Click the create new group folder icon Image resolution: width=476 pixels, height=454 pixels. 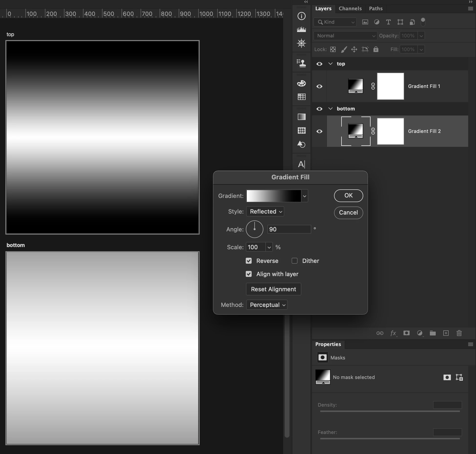coord(433,333)
